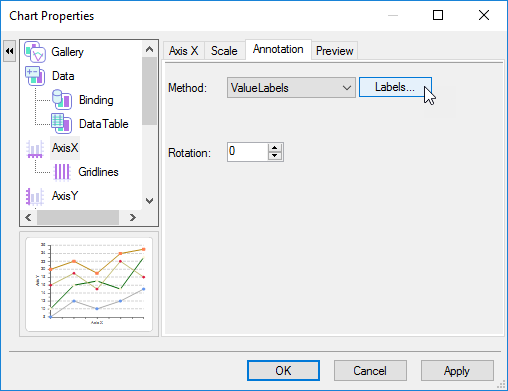The image size is (508, 391).
Task: Select the AxisY tree node
Action: point(65,196)
